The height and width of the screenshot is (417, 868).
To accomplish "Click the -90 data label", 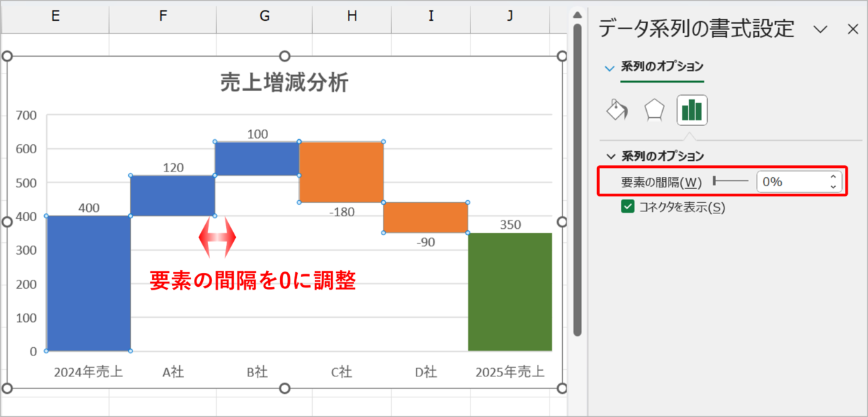I will [426, 242].
